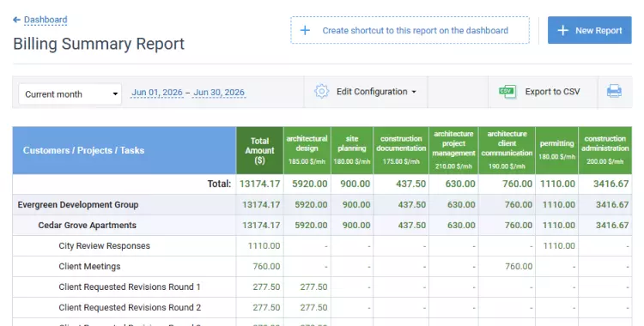Click the CSV export icon
The height and width of the screenshot is (326, 644).
tap(507, 92)
